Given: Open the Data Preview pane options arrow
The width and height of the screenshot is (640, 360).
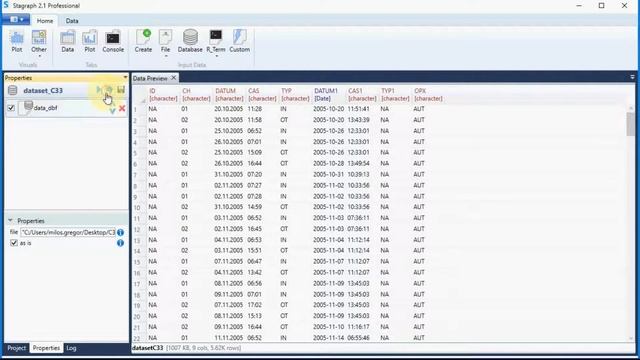Looking at the screenshot, I should pos(632,77).
